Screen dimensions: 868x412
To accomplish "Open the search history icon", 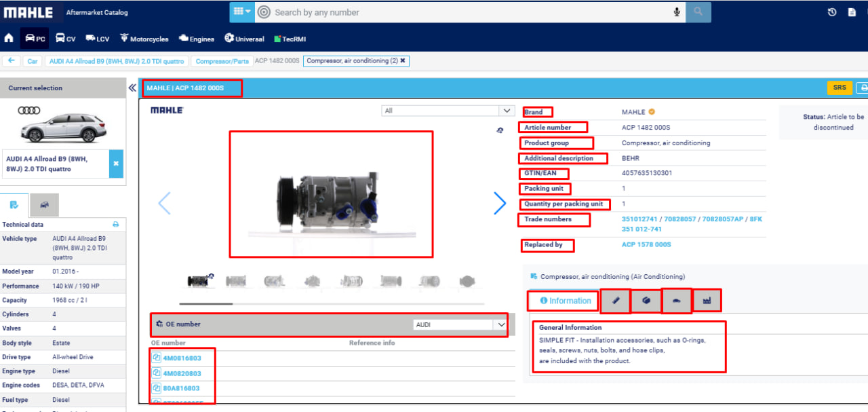I will (x=832, y=12).
